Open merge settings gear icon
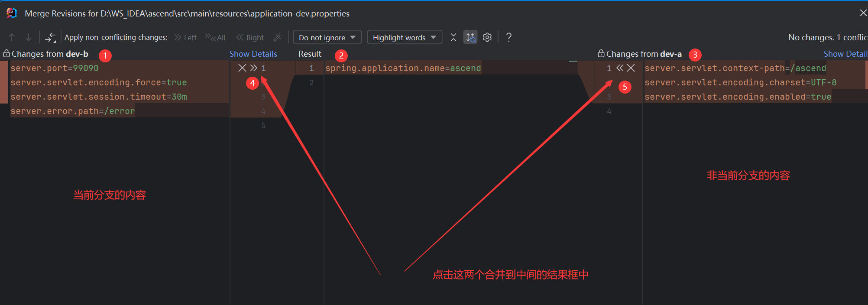The image size is (868, 305). point(487,37)
